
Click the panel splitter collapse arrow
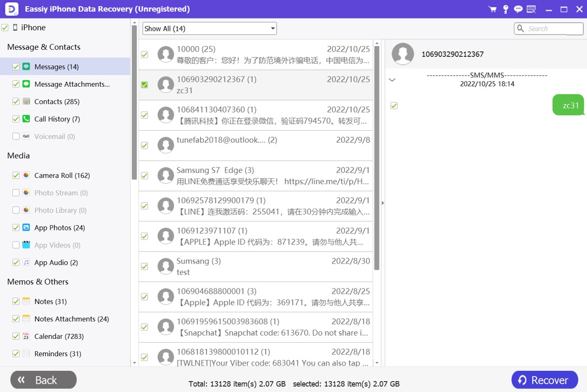[x=383, y=203]
